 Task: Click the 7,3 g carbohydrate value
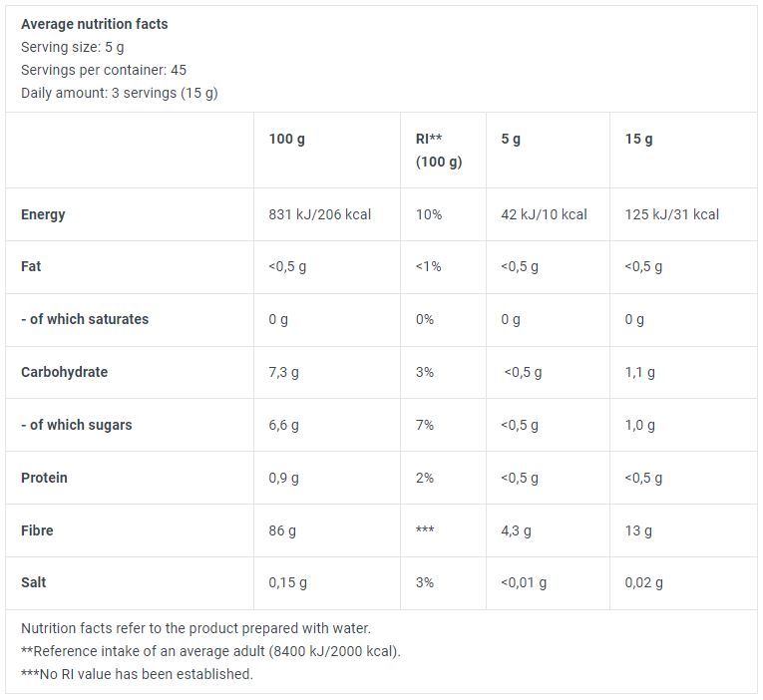tap(283, 372)
